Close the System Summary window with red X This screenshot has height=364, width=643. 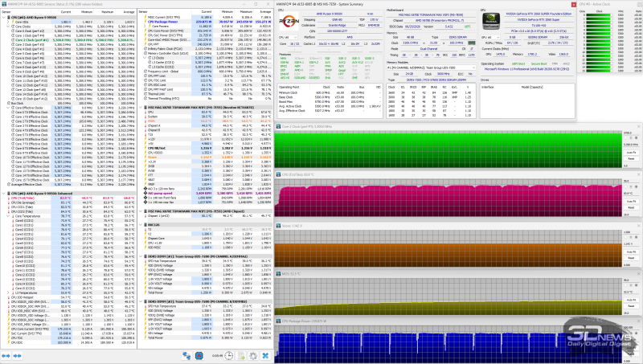point(573,5)
